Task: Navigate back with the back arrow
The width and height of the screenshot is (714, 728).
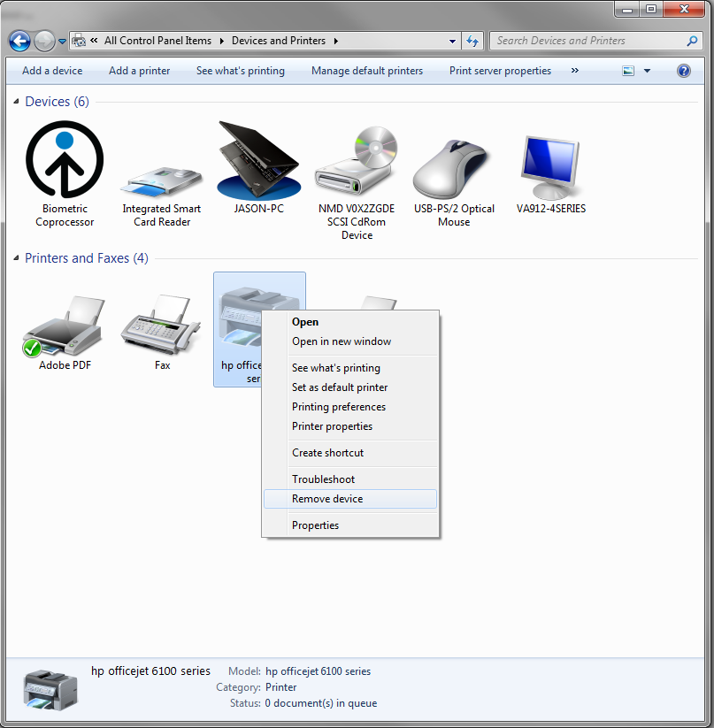Action: click(x=19, y=41)
